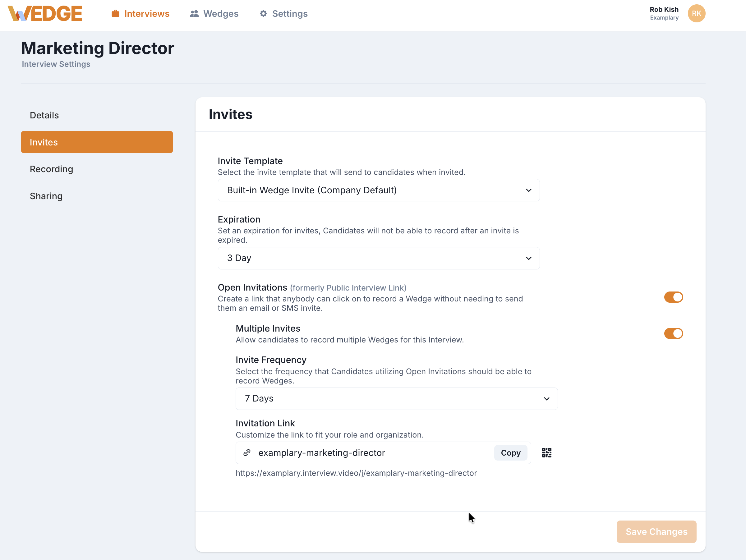Click the Wedge logo in the header
Image resolution: width=746 pixels, height=560 pixels.
point(45,13)
